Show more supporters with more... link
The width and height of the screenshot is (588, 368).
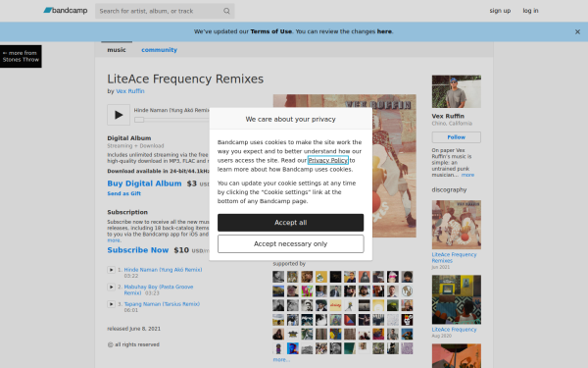pos(281,360)
